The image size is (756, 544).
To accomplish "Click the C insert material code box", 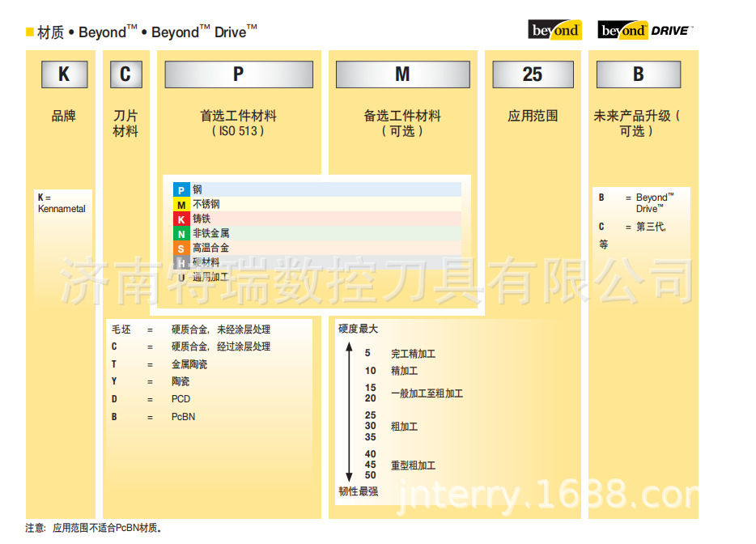I will click(x=125, y=74).
